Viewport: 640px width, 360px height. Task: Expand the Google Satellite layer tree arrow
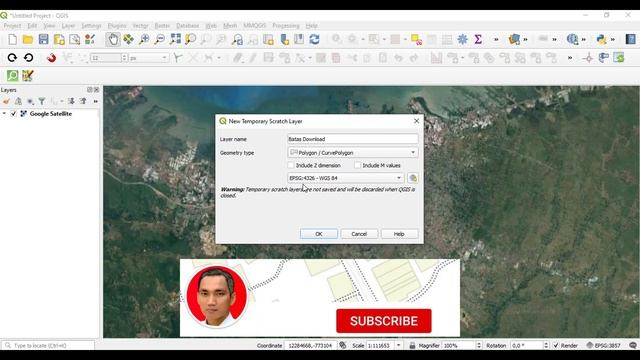point(4,114)
